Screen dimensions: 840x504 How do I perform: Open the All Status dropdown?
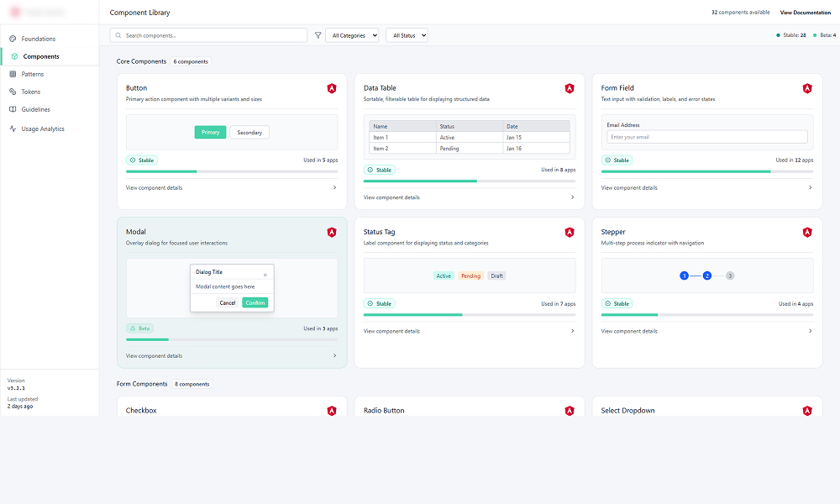click(x=407, y=35)
